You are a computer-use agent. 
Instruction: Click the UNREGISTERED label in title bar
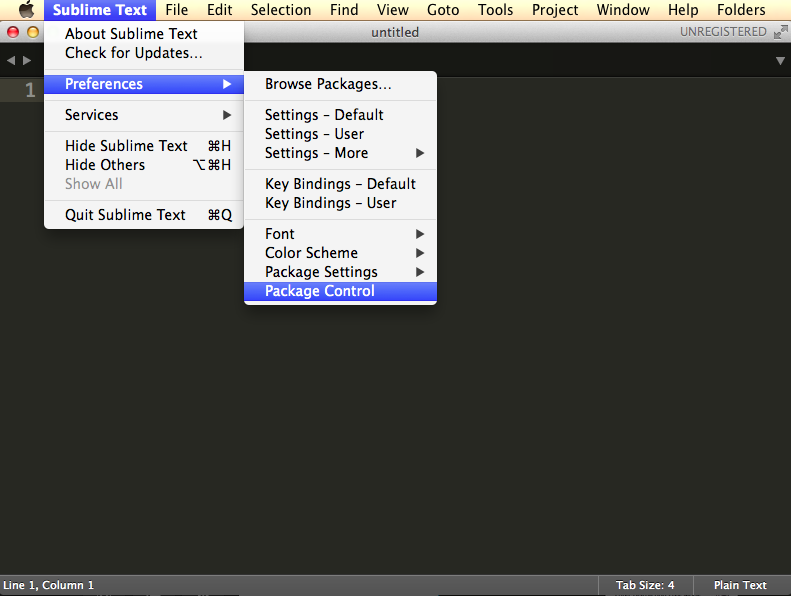723,32
